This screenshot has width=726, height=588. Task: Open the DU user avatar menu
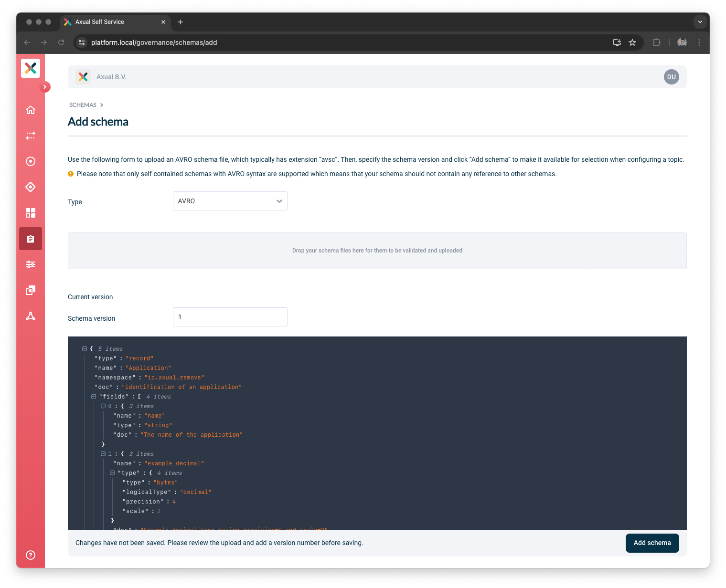672,77
